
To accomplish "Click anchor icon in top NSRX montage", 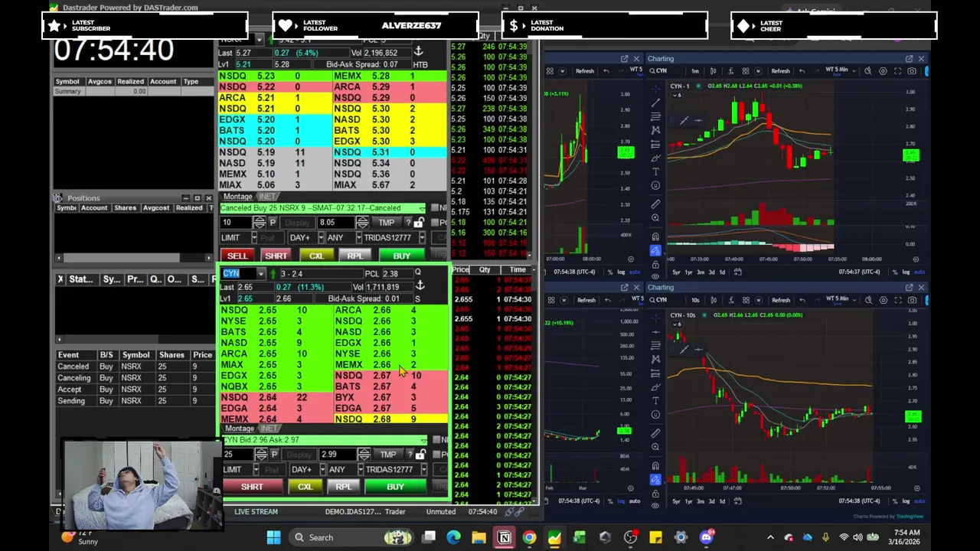I will [x=418, y=51].
